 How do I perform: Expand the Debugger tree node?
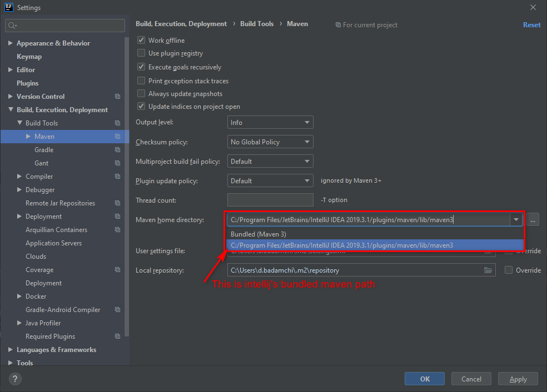[19, 189]
